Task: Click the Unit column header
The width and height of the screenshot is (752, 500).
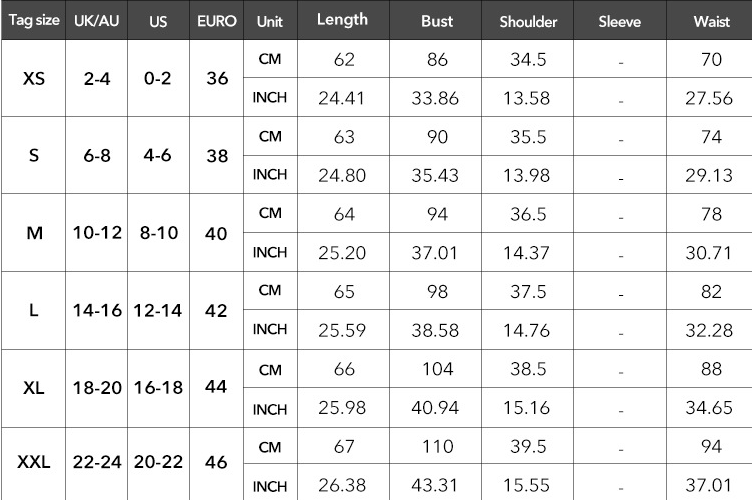Action: tap(270, 21)
